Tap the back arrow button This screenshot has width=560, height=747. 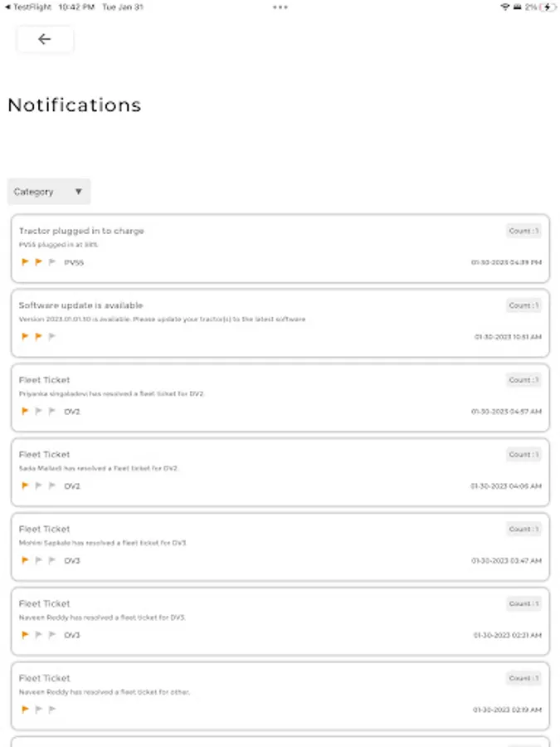pos(45,39)
